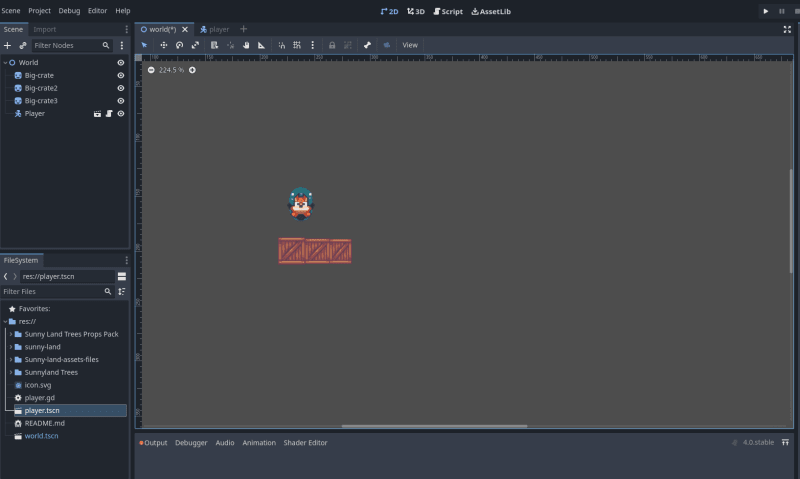
Task: Add a new node with plus icon
Action: (x=8, y=45)
